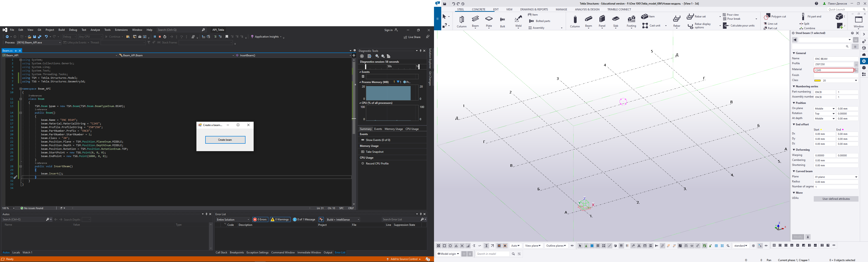Select the Steel Beam tool on the ribbon
This screenshot has width=868, height=262.
pyautogui.click(x=475, y=21)
